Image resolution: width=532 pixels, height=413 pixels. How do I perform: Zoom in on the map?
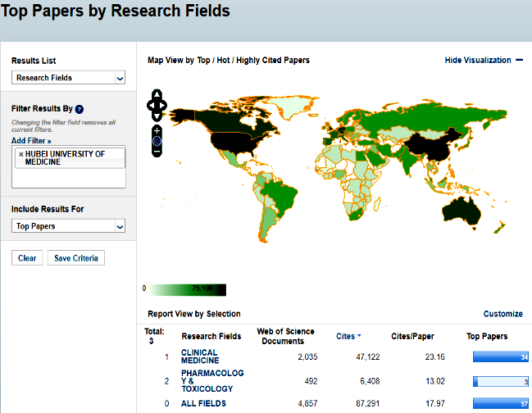coord(157,130)
